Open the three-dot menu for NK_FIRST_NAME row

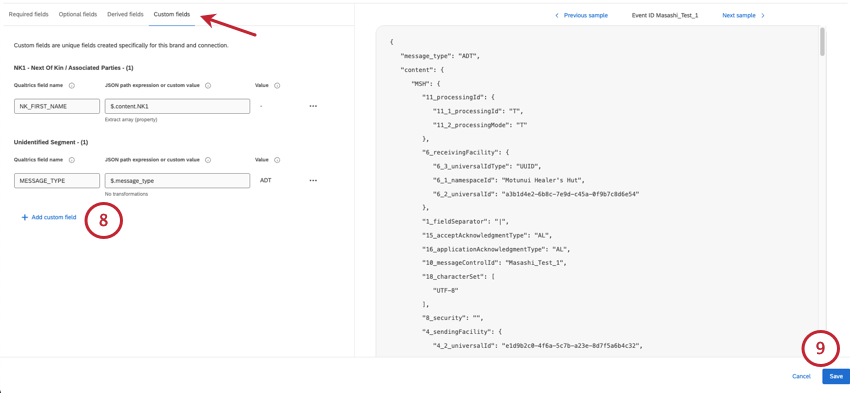click(313, 106)
